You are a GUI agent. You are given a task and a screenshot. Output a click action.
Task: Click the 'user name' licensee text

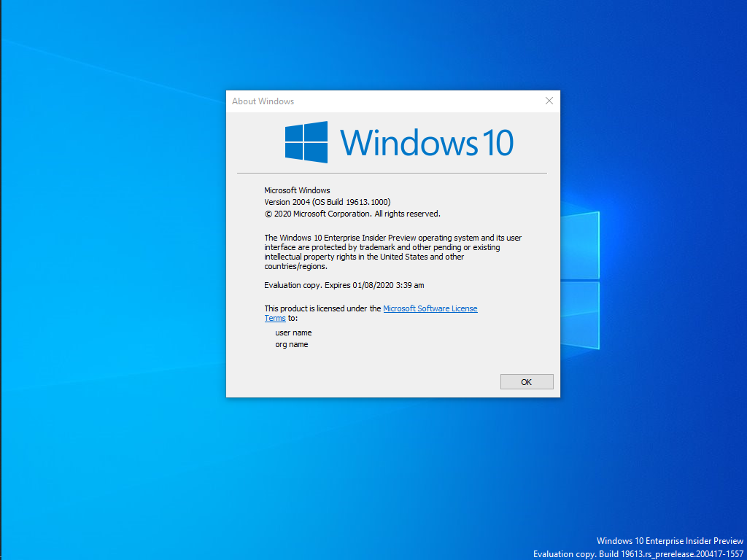[x=293, y=332]
